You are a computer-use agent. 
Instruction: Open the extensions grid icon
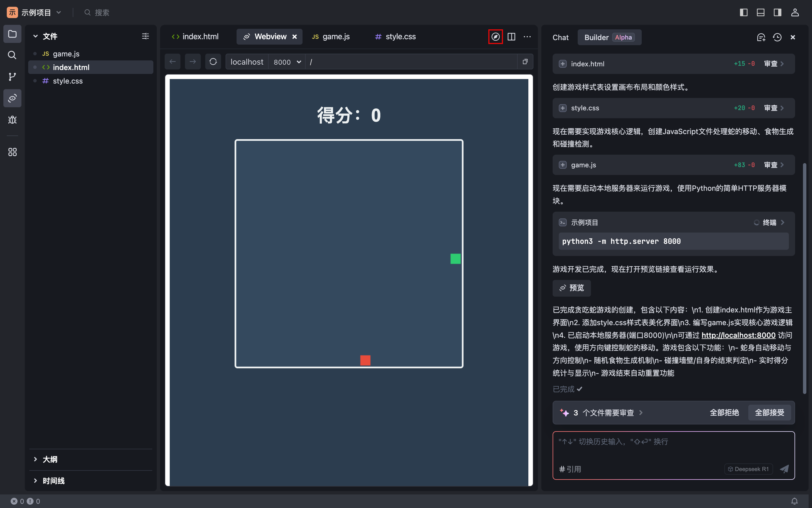click(12, 152)
